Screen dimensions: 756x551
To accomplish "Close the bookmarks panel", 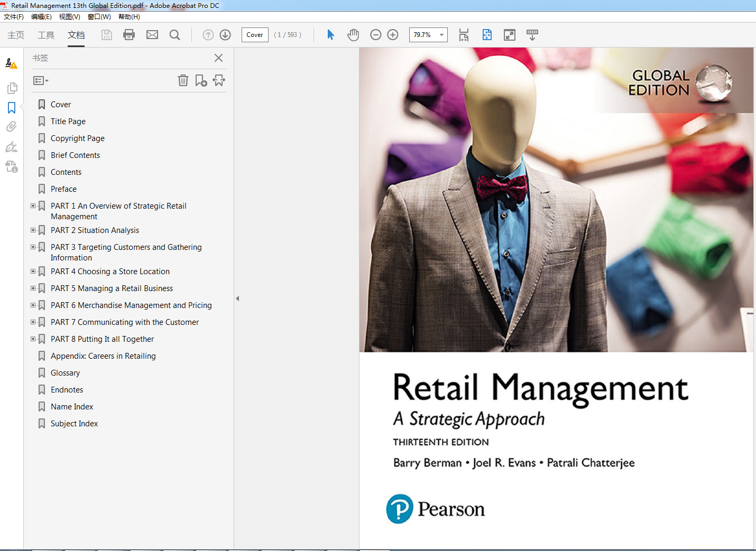I will coord(218,58).
